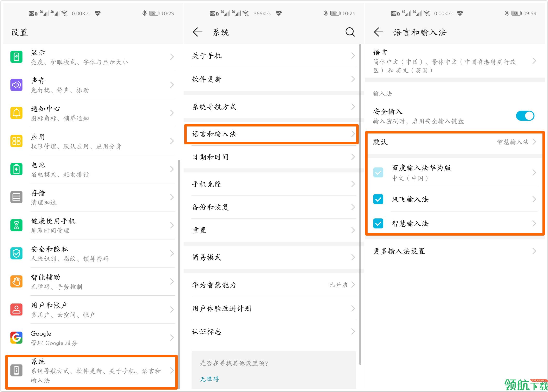Click the orange Smart assistance hand icon
The height and width of the screenshot is (392, 548).
(16, 281)
